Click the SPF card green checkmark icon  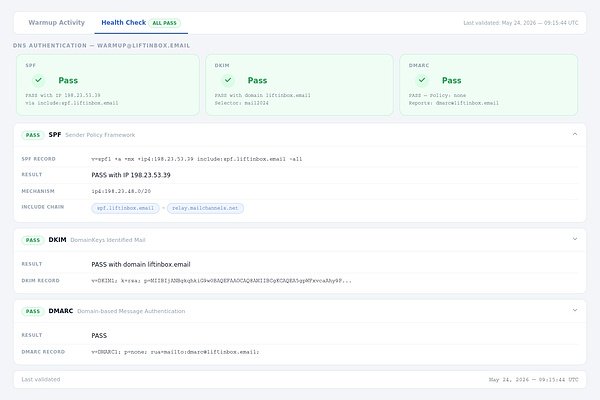38,80
